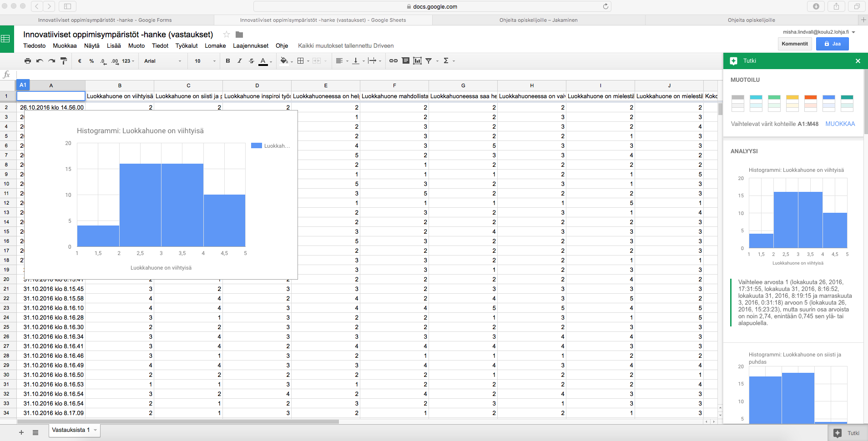Open the Arial font dropdown
Image resolution: width=868 pixels, height=441 pixels.
tap(162, 61)
